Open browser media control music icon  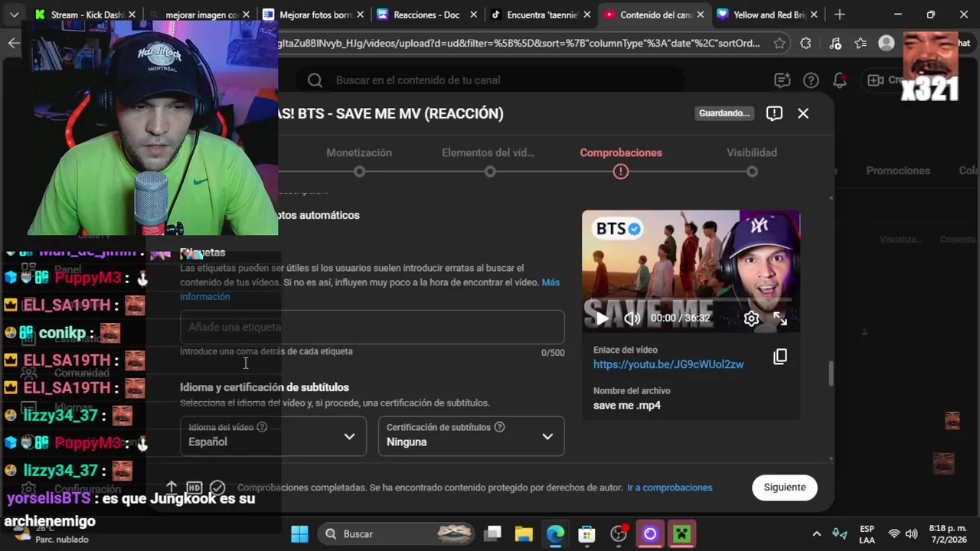835,44
